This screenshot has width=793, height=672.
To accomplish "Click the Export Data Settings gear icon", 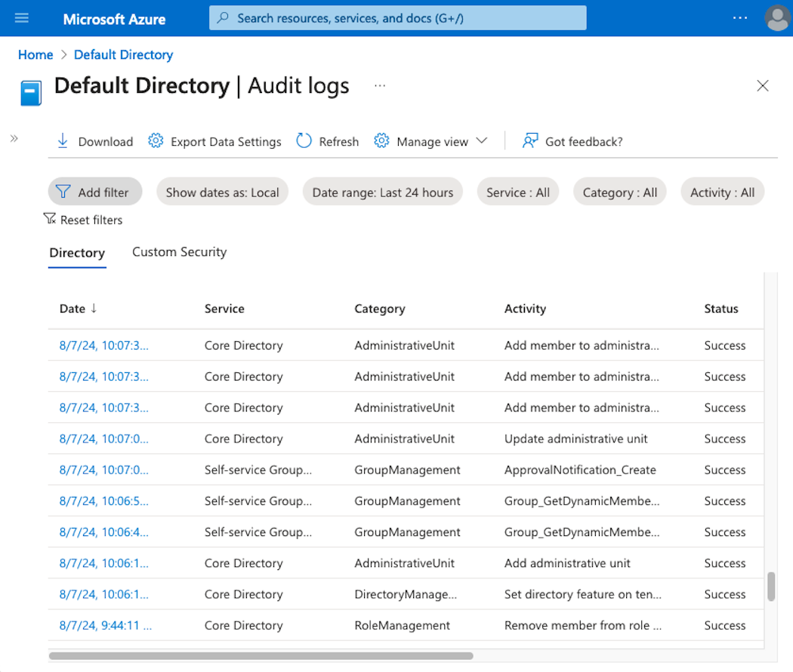I will point(156,141).
